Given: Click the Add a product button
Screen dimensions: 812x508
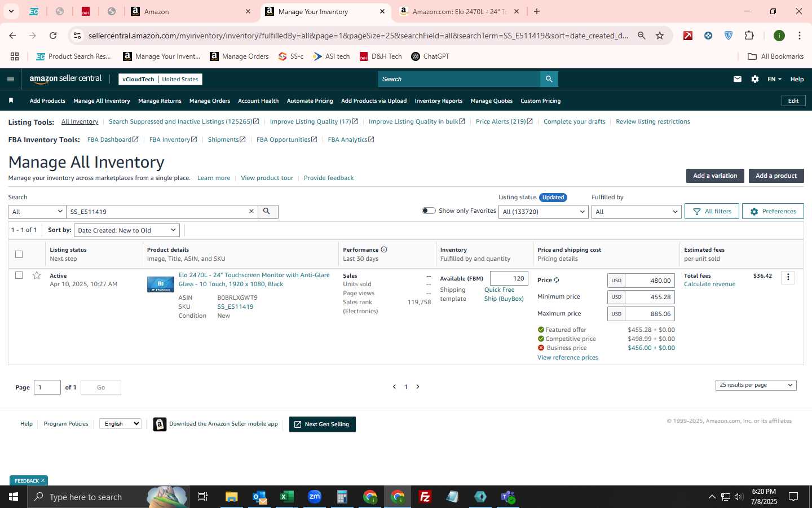Looking at the screenshot, I should [776, 176].
